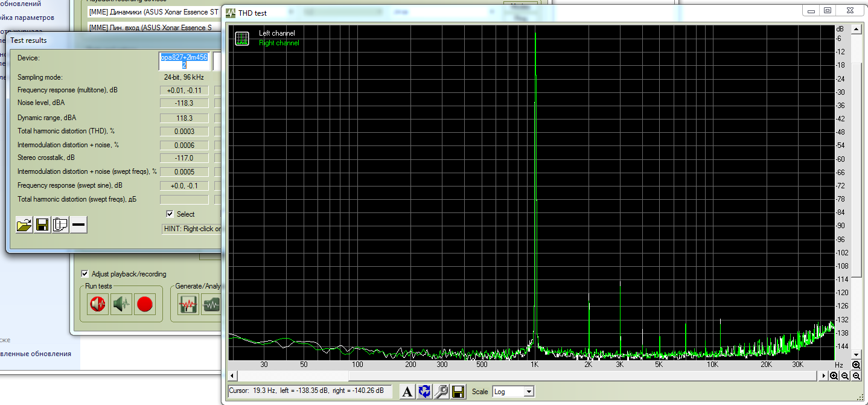The image size is (868, 405).
Task: Click the report pages icon in Test results
Action: pyautogui.click(x=60, y=225)
